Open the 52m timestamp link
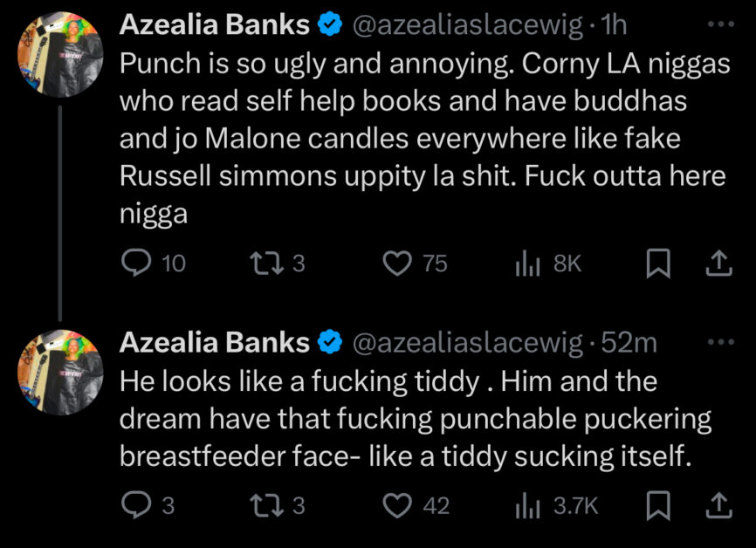The width and height of the screenshot is (756, 548). point(629,343)
